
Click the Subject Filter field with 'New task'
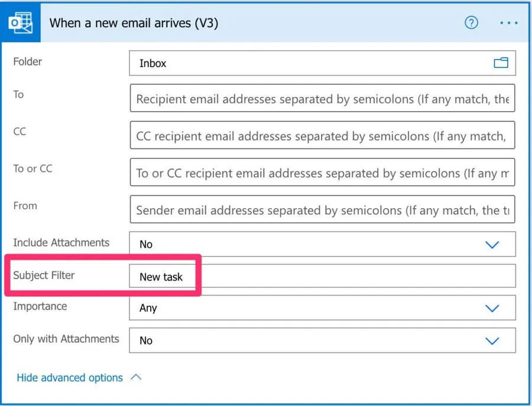click(322, 276)
